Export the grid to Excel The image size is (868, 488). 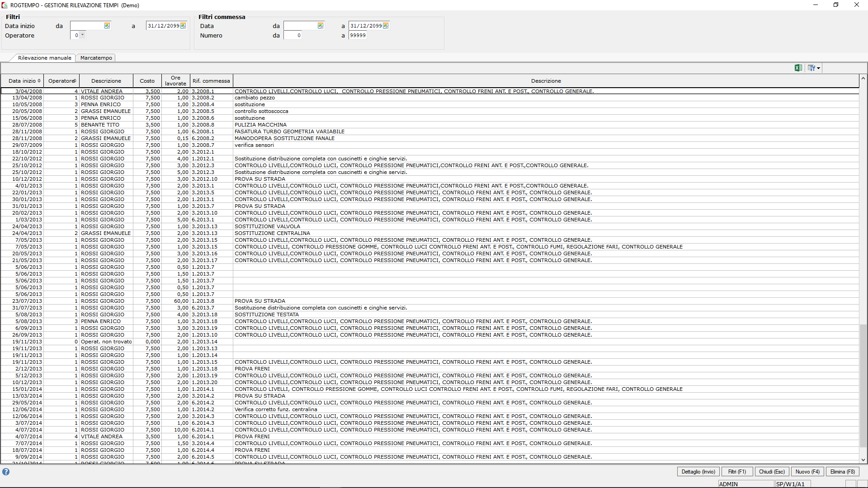tap(798, 68)
